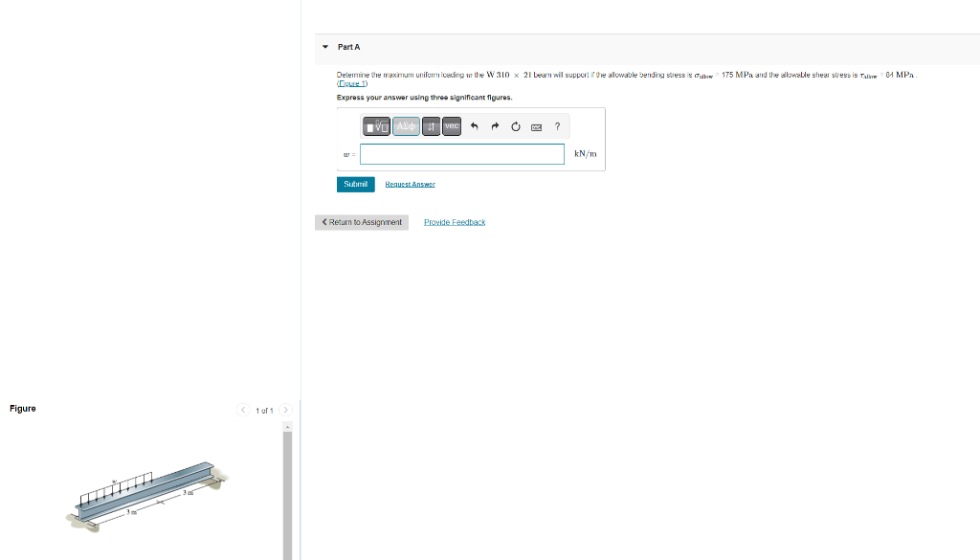
Task: Open the Provide Feedback link
Action: 455,222
